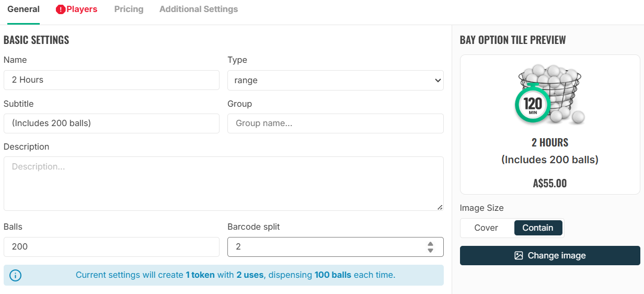
Task: Select Cover image size option
Action: 486,228
